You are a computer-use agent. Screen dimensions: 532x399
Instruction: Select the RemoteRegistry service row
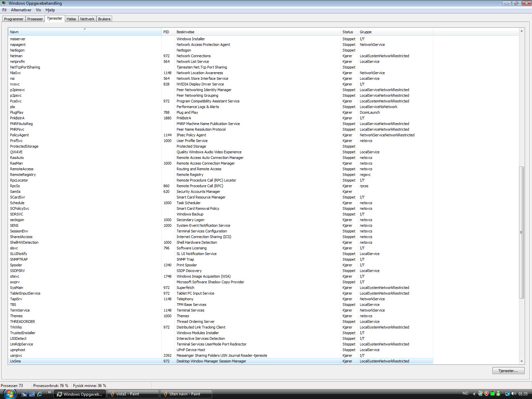tap(220, 175)
